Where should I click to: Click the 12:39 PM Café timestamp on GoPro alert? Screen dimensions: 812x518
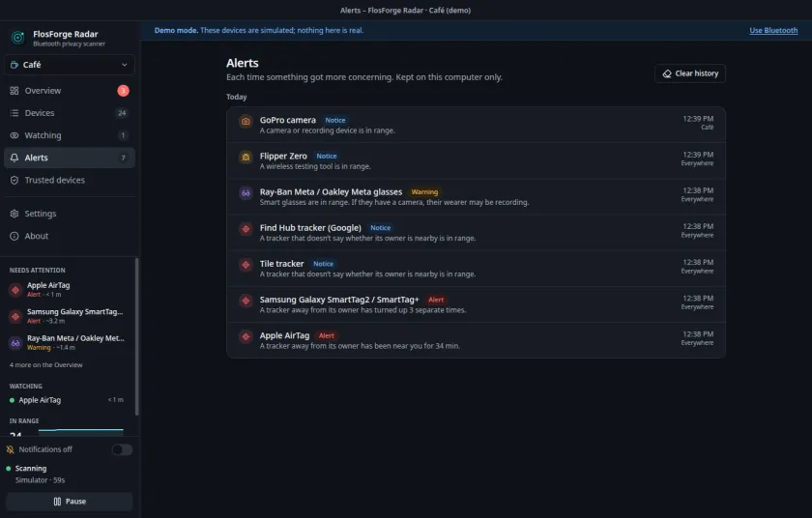click(x=698, y=123)
